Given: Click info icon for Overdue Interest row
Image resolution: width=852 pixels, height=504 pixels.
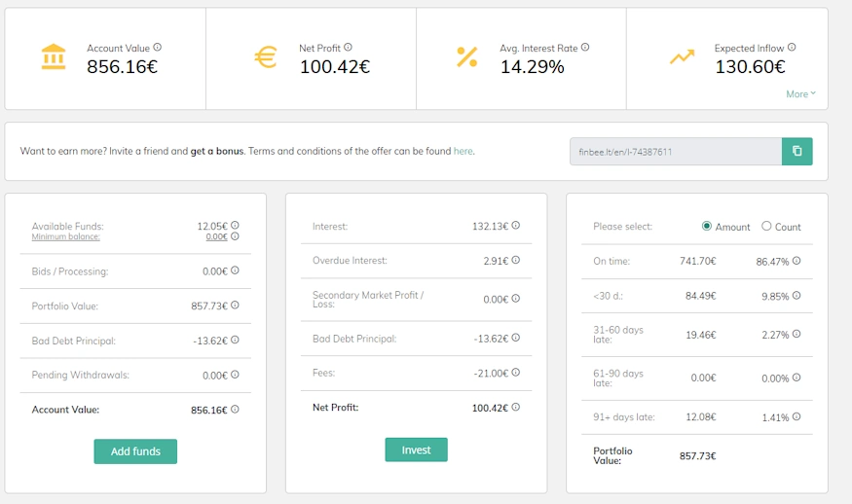Looking at the screenshot, I should click(x=515, y=260).
